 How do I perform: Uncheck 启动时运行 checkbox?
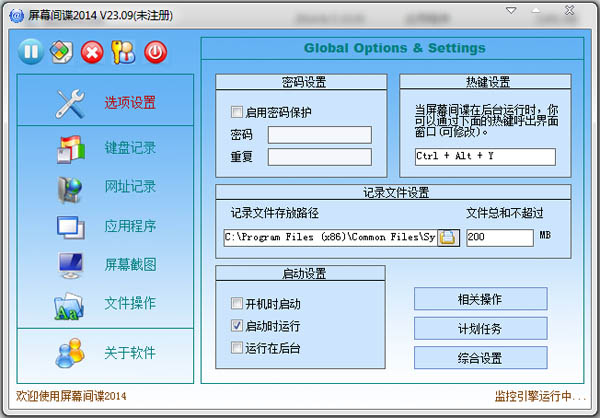[x=237, y=325]
